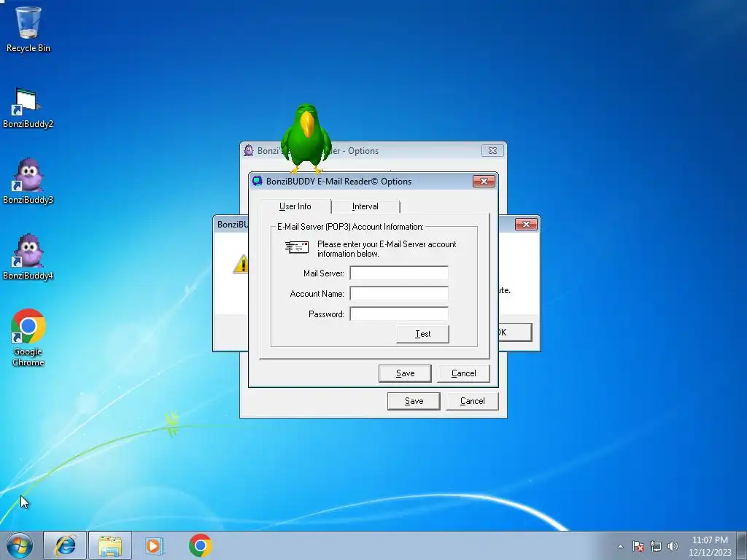Show hidden system tray icons
The height and width of the screenshot is (560, 747).
(x=620, y=546)
